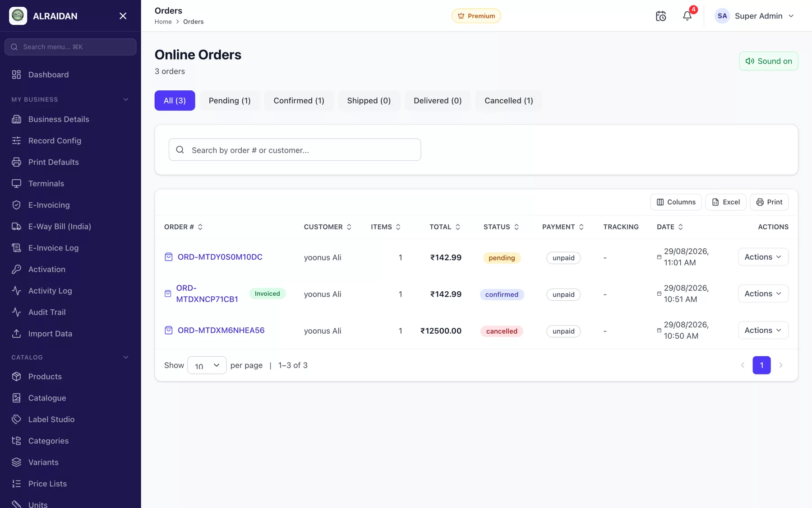Viewport: 812px width, 508px height.
Task: Click the Print Defaults printer icon
Action: pyautogui.click(x=17, y=162)
